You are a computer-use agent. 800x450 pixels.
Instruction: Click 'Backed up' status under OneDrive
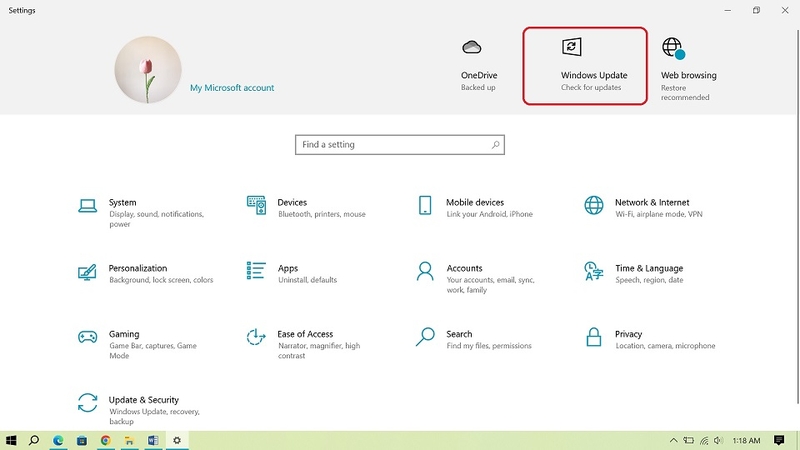point(478,88)
